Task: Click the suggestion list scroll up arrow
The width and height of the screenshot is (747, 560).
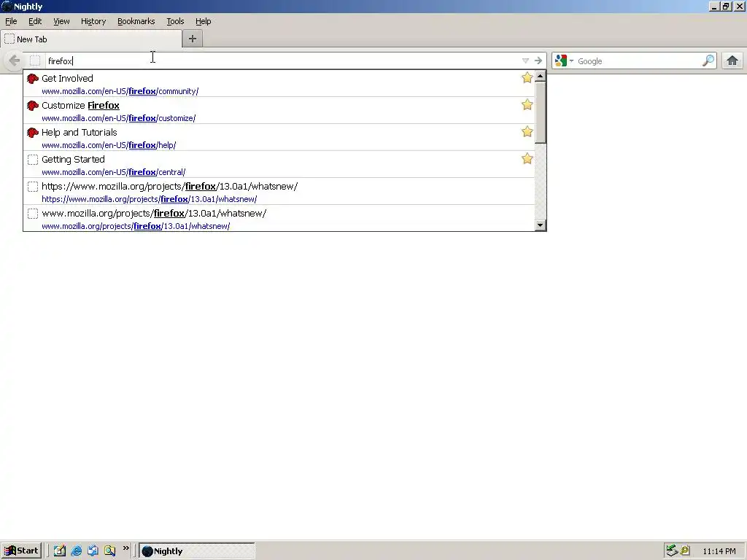Action: coord(541,76)
